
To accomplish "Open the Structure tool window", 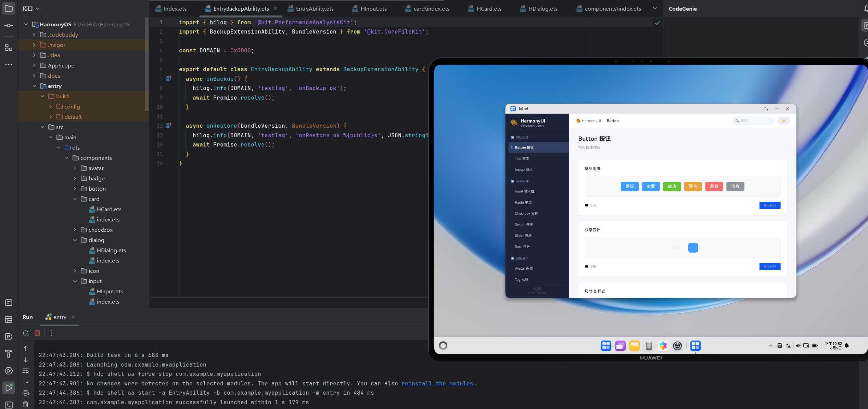I will pos(9,48).
